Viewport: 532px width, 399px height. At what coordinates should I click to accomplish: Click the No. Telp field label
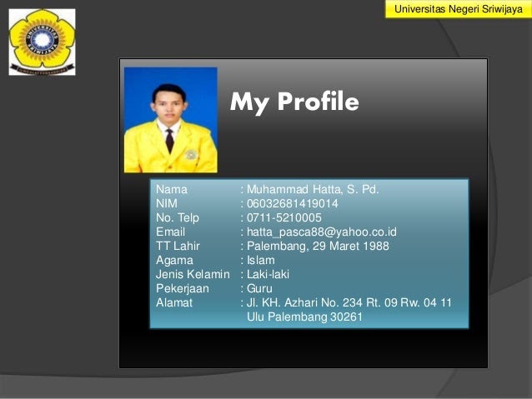(178, 218)
